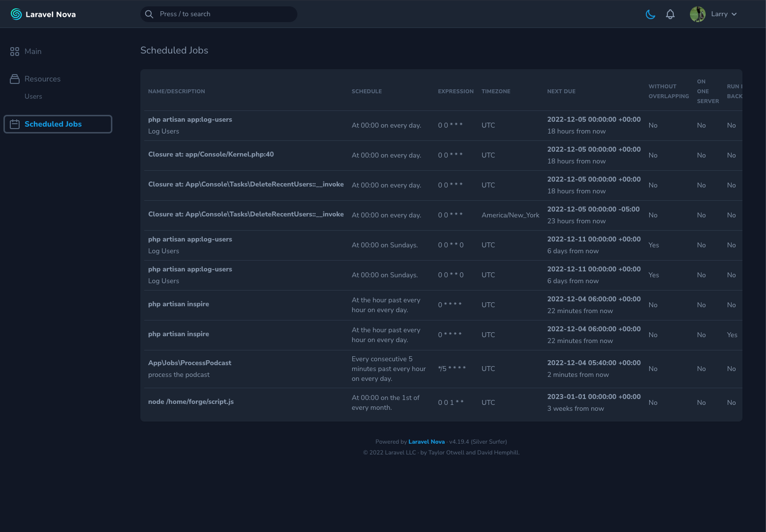Click 'Yes' run-in-background cell in inspire row
The image size is (766, 532).
[732, 335]
